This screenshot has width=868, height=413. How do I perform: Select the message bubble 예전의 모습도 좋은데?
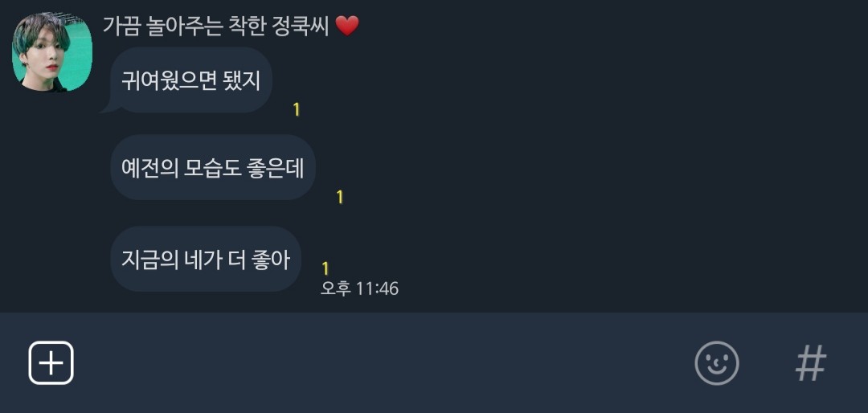[212, 167]
